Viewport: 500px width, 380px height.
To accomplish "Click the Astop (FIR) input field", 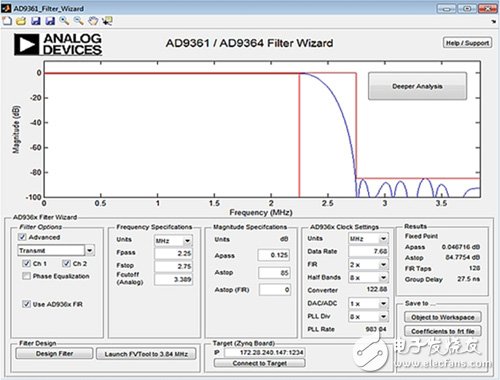I will pyautogui.click(x=275, y=290).
